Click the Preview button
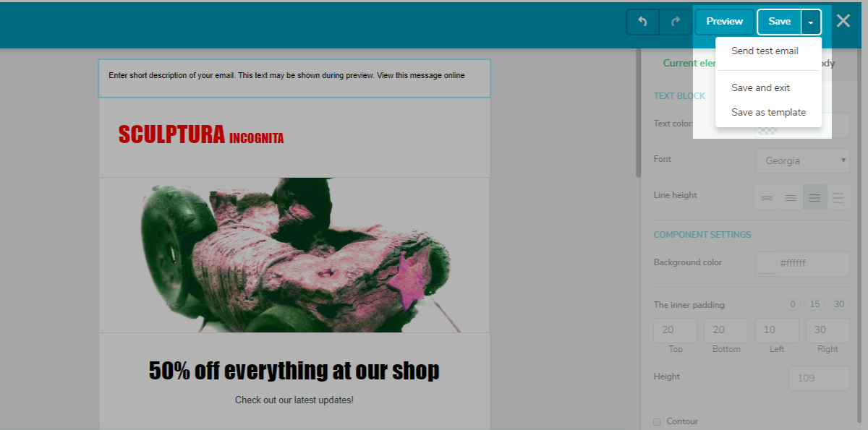This screenshot has width=868, height=430. click(725, 22)
